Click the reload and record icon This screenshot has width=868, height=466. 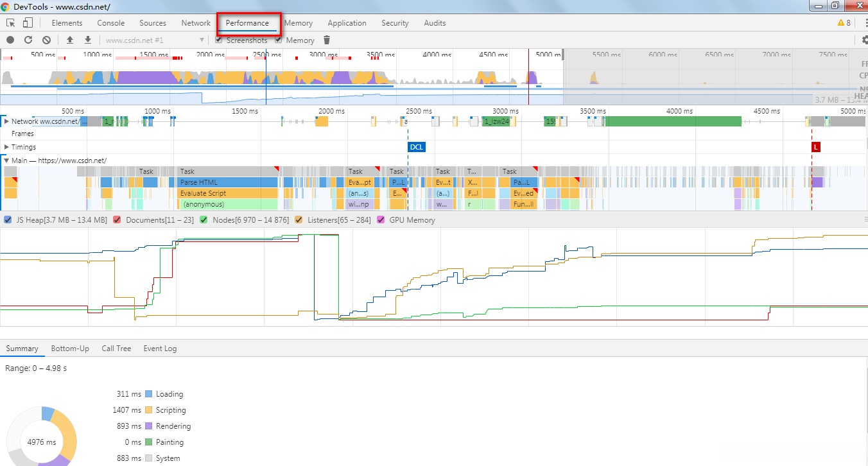[28, 40]
